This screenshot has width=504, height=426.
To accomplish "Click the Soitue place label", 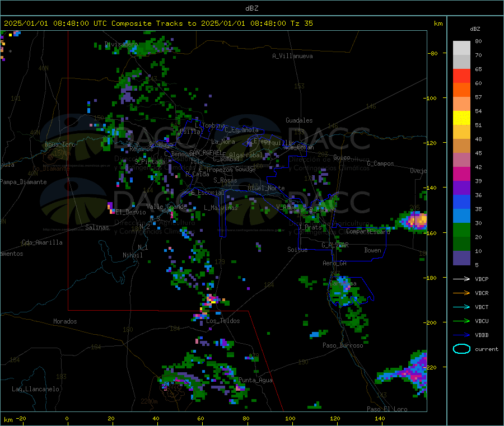I will point(297,249).
